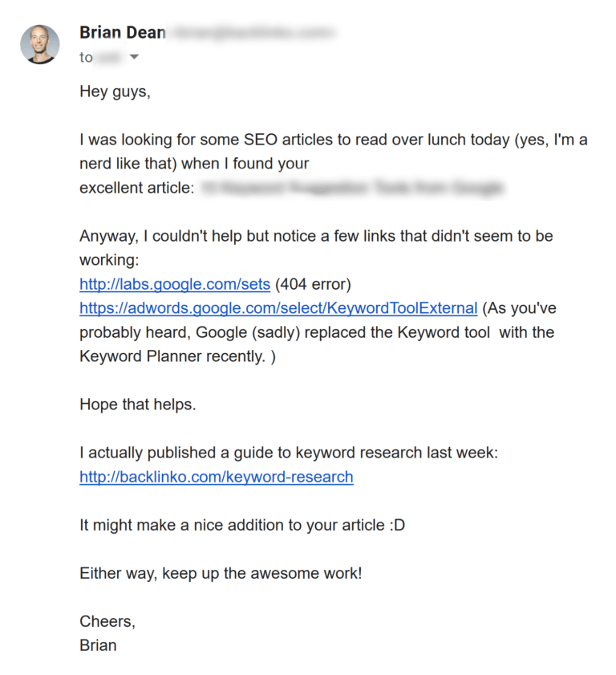616x675 pixels.
Task: Click the blurred article title text
Action: coord(351,189)
